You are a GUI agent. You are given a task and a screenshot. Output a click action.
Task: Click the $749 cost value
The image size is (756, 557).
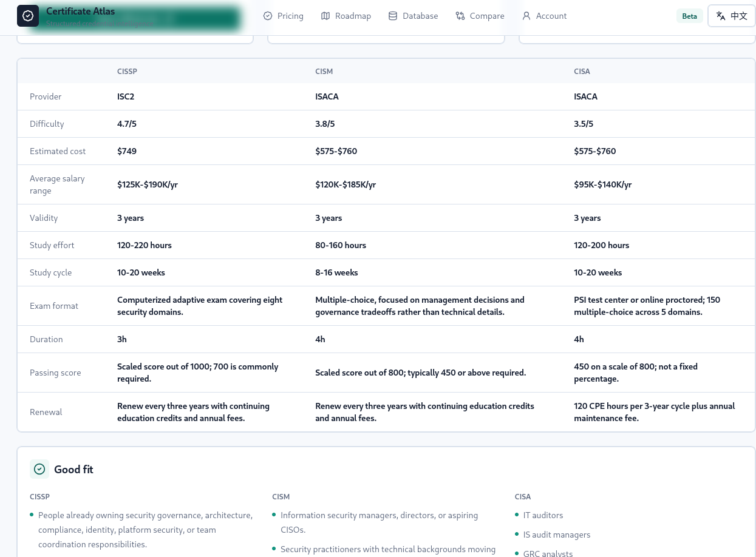127,151
